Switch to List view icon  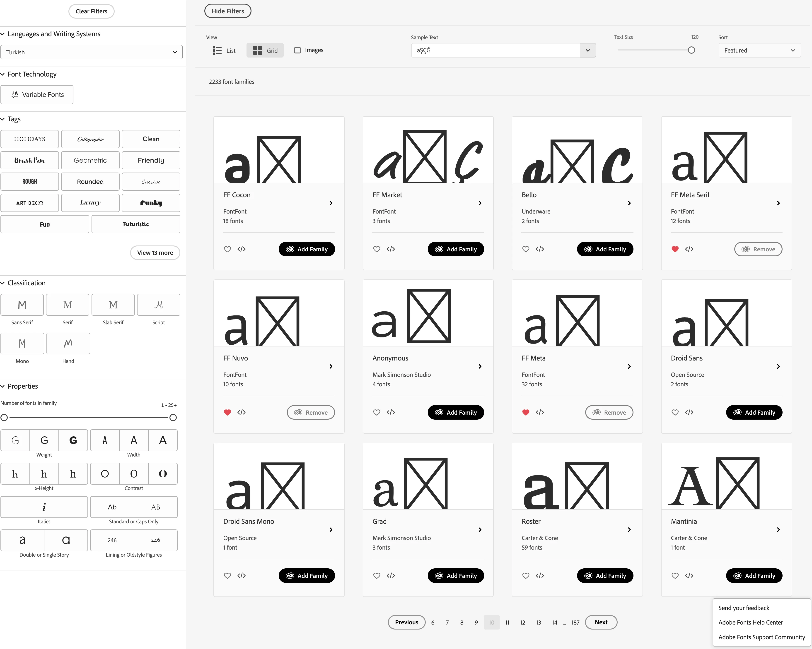tap(217, 50)
